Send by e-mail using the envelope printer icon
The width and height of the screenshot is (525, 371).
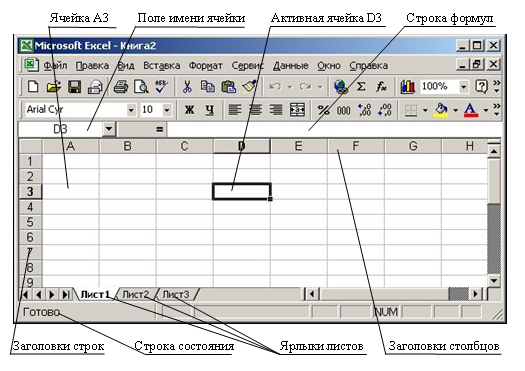95,87
